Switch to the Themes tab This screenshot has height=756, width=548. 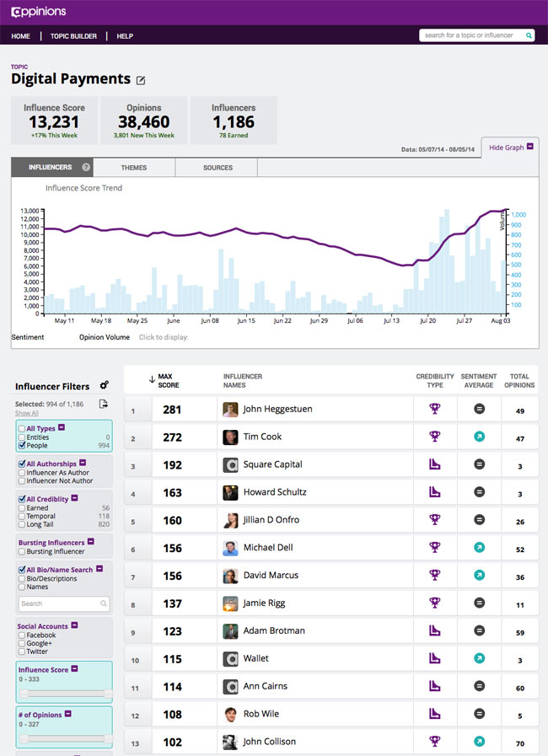[133, 168]
